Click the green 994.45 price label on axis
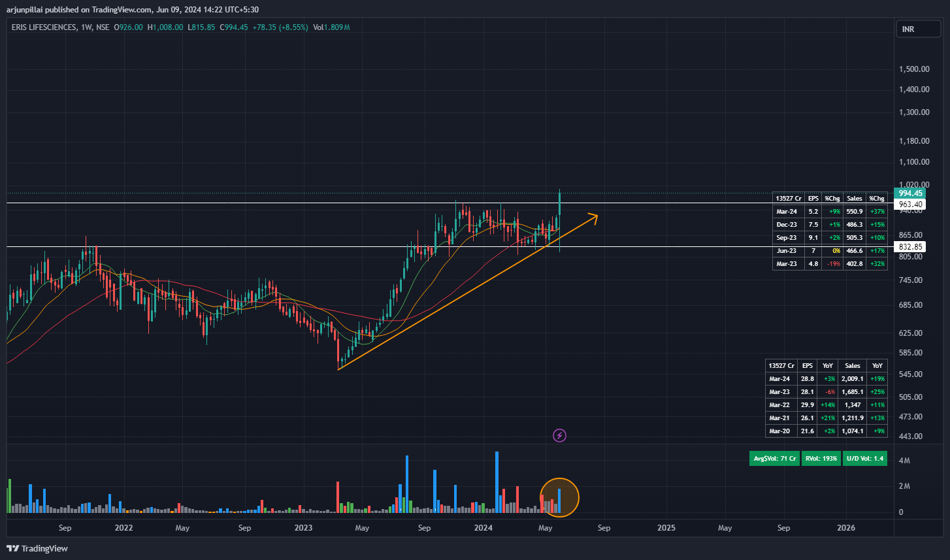Screen dimensions: 950x560 click(x=910, y=193)
